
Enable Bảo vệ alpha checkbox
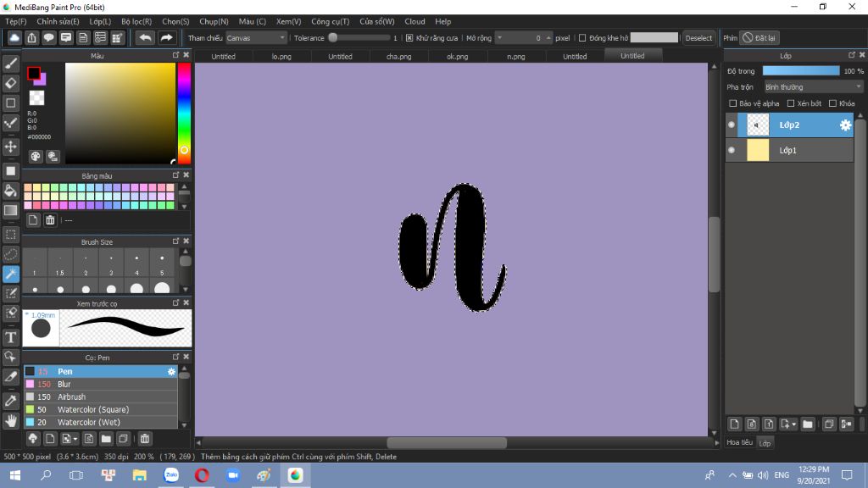(x=733, y=103)
